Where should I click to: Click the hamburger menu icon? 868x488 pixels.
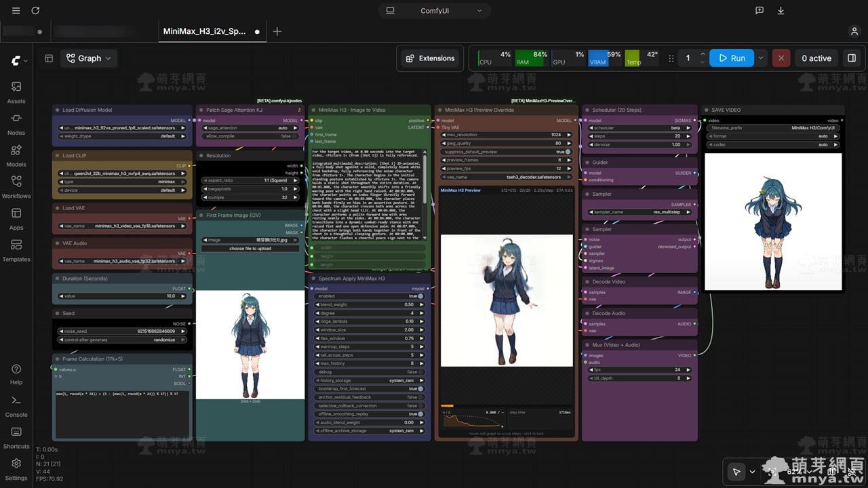pyautogui.click(x=16, y=11)
